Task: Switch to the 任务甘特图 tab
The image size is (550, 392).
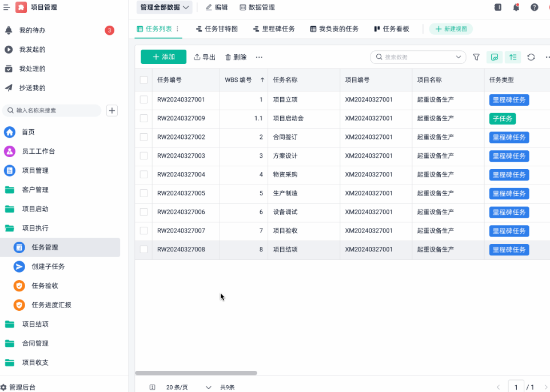Action: point(217,29)
